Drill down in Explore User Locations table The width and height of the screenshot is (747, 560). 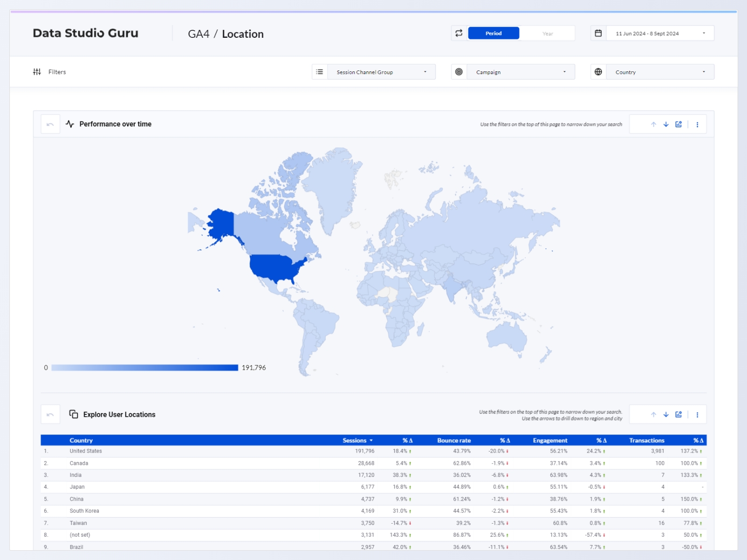[666, 414]
